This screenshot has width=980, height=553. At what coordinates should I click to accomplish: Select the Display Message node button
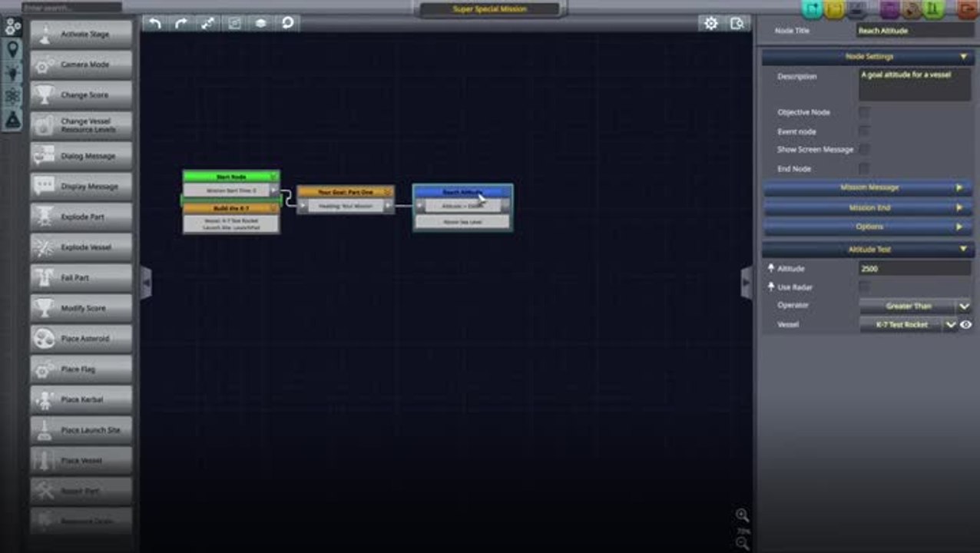click(x=81, y=187)
